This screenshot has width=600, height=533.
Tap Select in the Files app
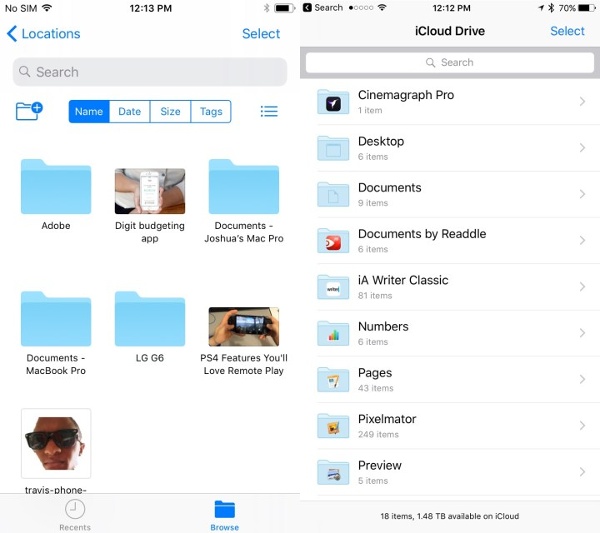coord(261,34)
